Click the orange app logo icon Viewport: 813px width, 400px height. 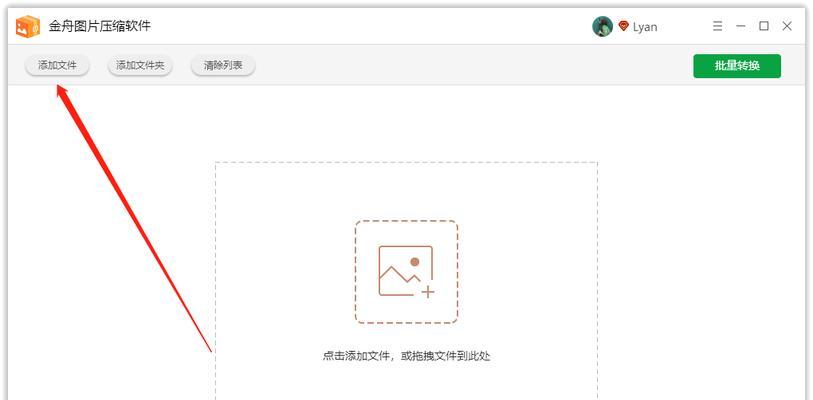(28, 26)
